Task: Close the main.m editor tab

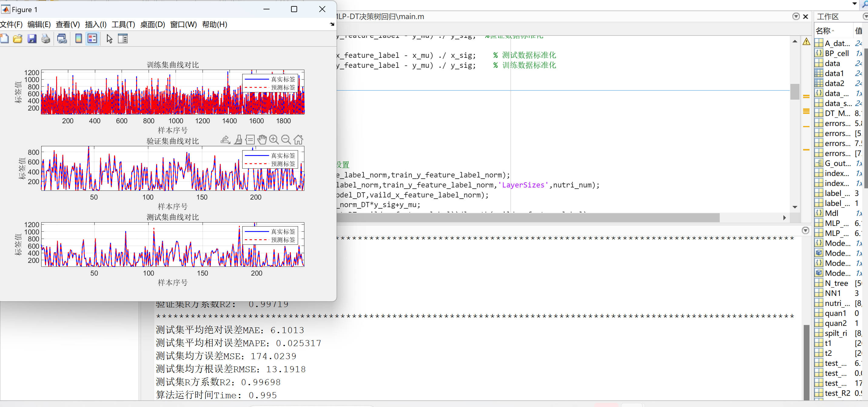Action: [806, 16]
